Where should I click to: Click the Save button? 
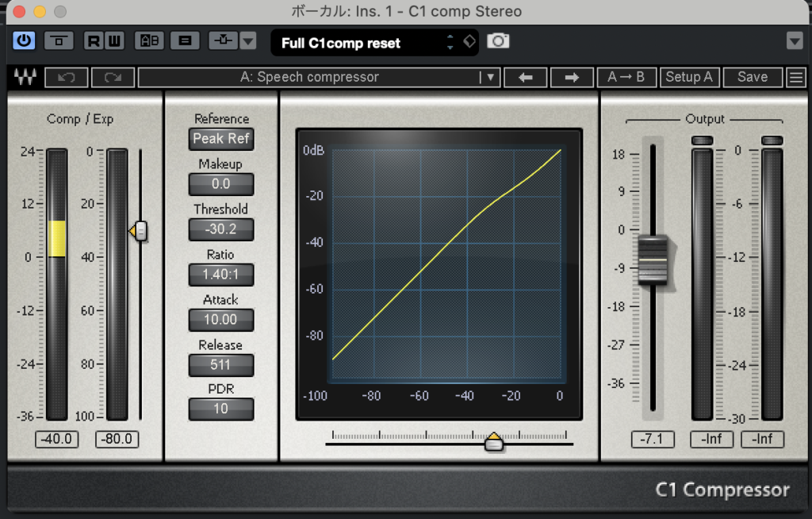click(752, 77)
